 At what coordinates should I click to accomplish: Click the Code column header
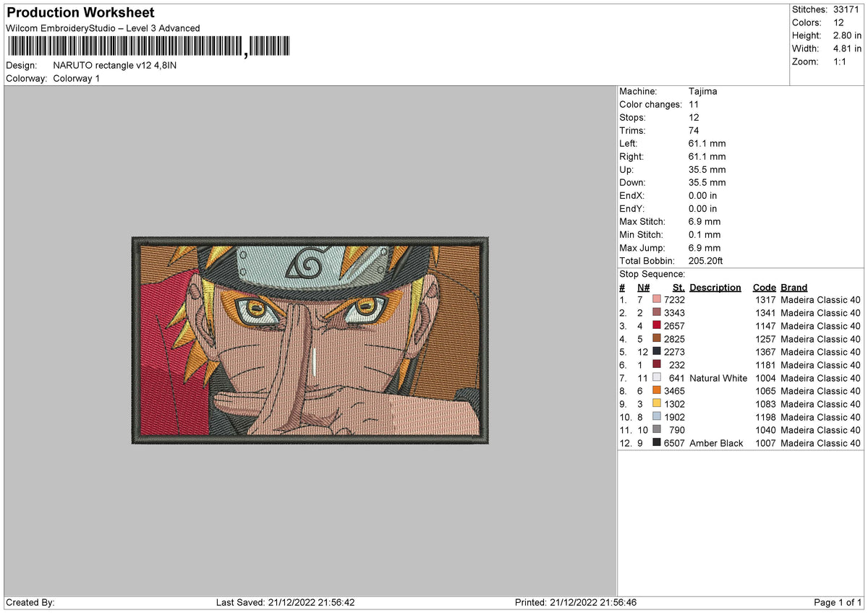[765, 287]
